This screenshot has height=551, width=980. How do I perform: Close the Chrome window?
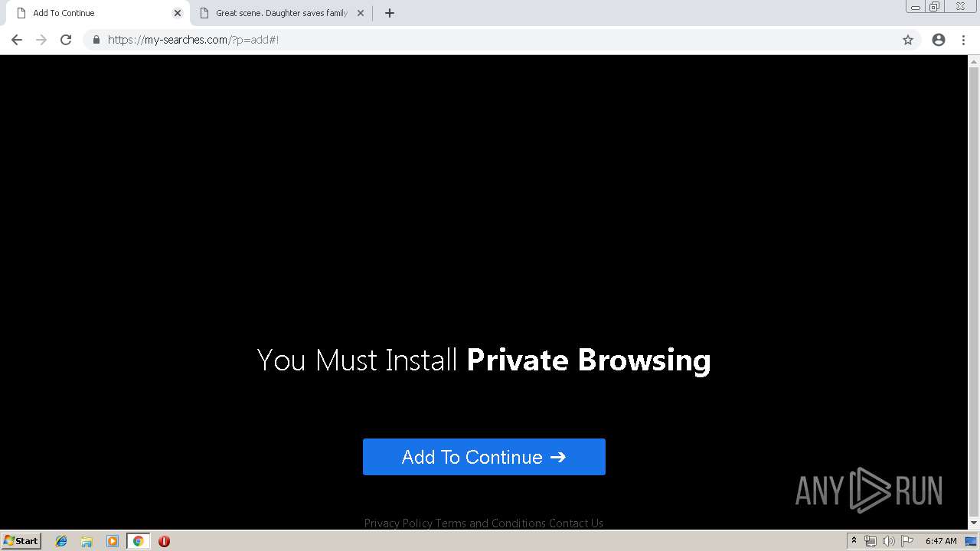click(960, 7)
